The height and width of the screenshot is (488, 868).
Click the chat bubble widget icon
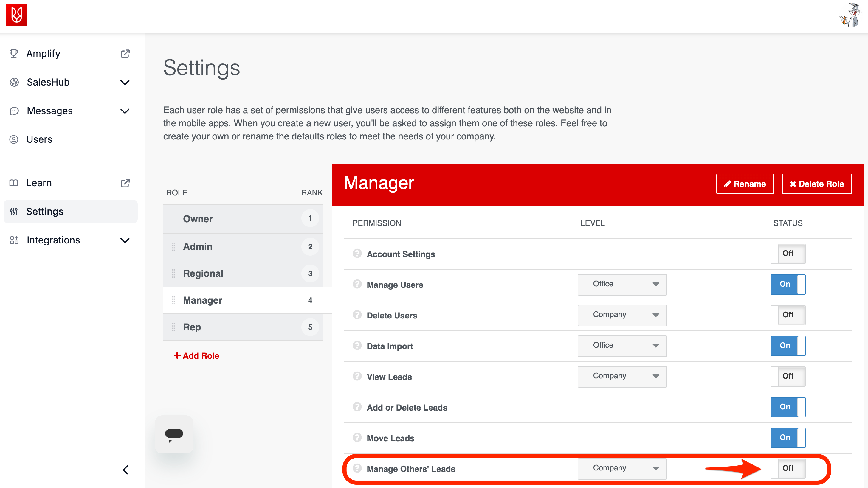(174, 434)
